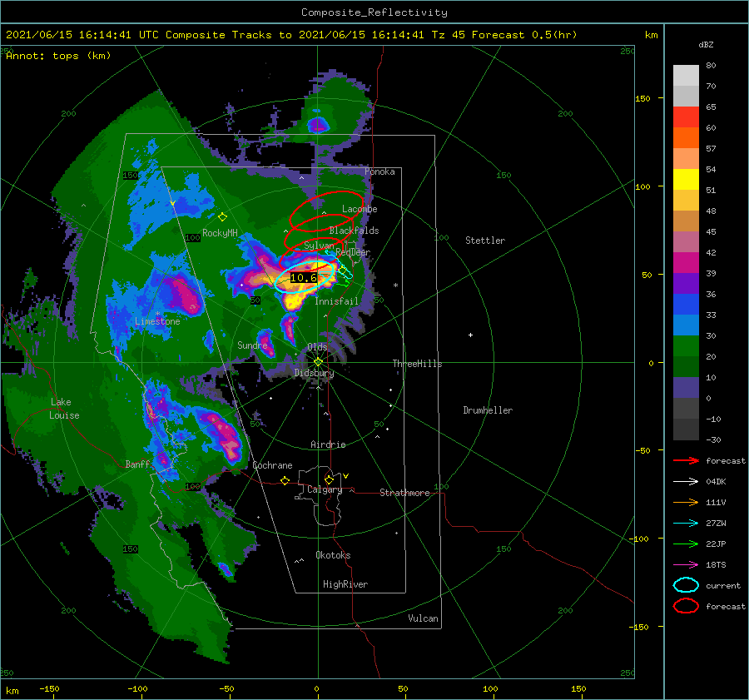Select the orange 111V arrow legend icon

pos(686,502)
